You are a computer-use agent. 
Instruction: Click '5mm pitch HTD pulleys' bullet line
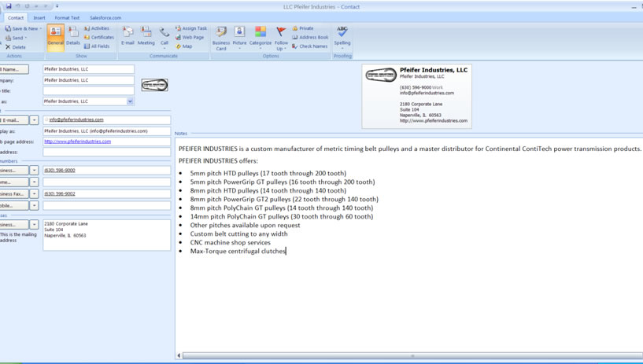tap(268, 173)
